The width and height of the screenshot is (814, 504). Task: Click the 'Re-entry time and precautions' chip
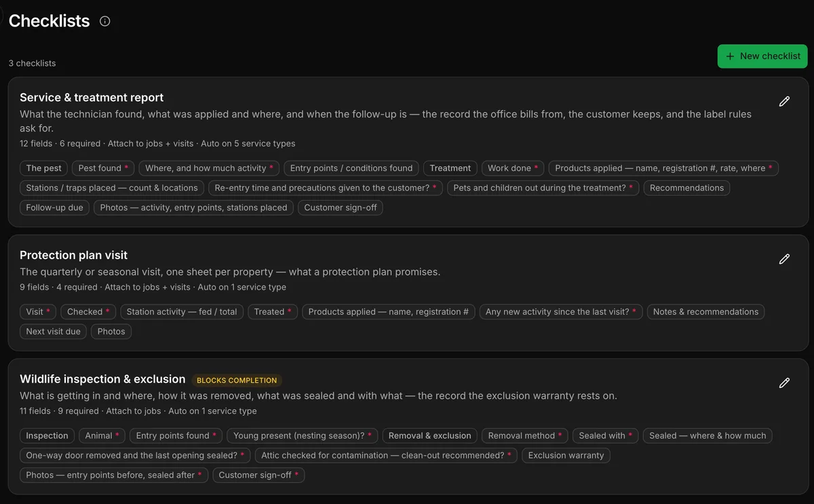pyautogui.click(x=326, y=188)
